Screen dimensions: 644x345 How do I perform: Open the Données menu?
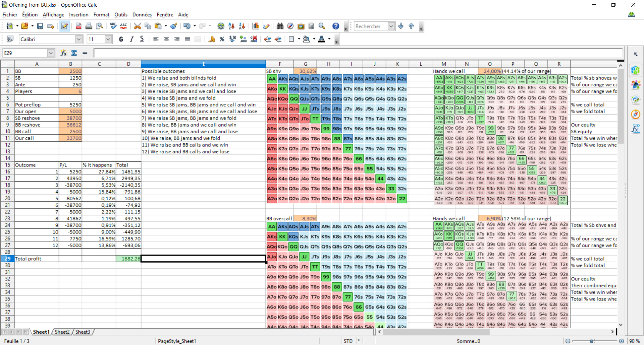(x=142, y=15)
